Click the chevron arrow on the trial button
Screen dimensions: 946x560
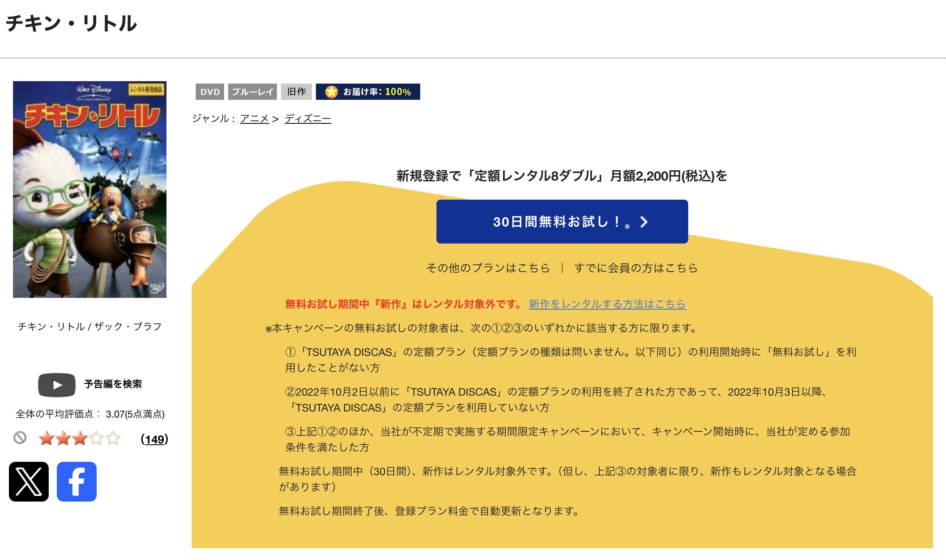coord(644,222)
